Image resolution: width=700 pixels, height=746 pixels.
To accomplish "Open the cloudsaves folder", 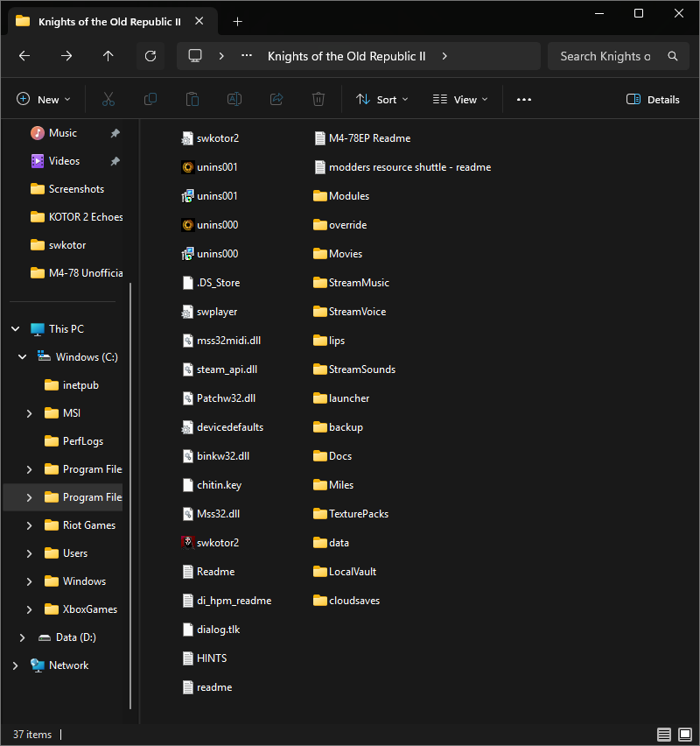I will [x=346, y=601].
